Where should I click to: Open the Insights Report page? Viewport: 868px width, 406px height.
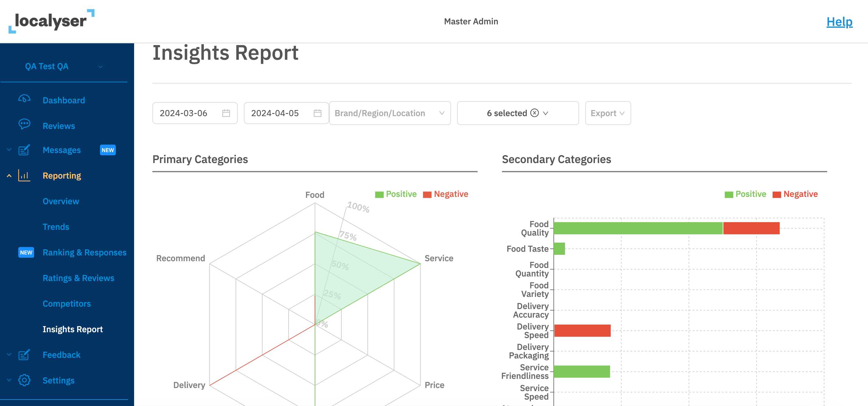tap(73, 329)
